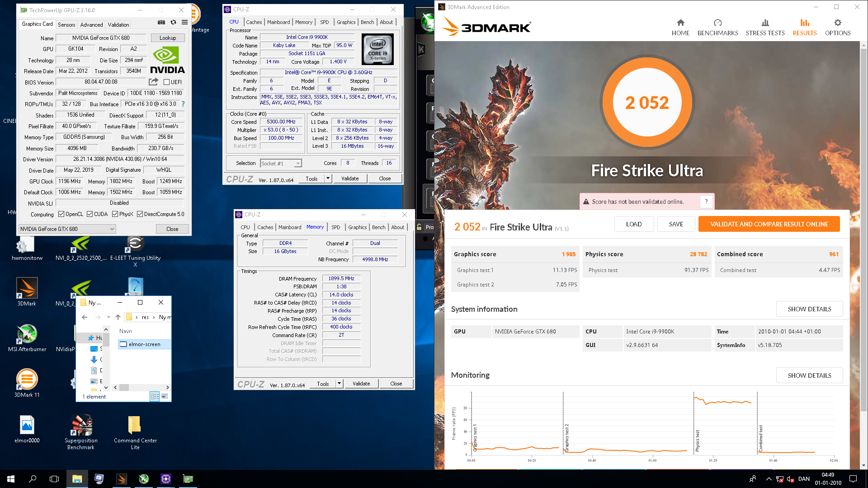Click Close button in GPU-Z
This screenshot has width=868, height=488.
(172, 229)
